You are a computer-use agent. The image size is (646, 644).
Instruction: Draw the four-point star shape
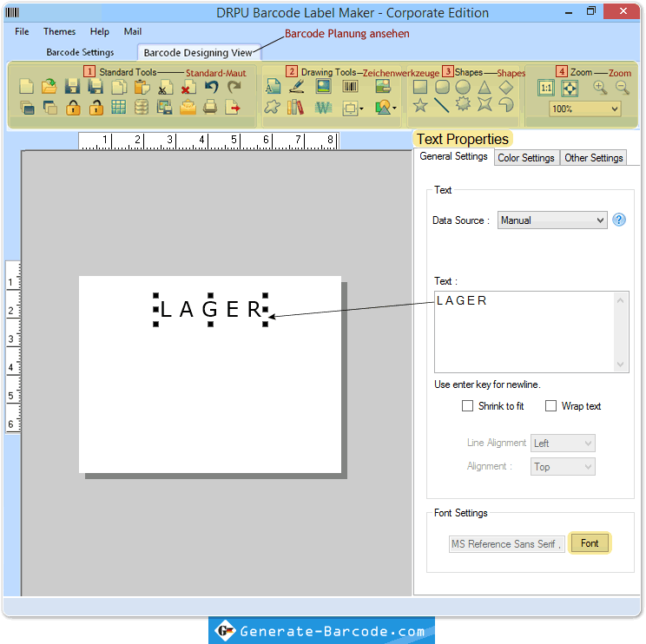(484, 104)
